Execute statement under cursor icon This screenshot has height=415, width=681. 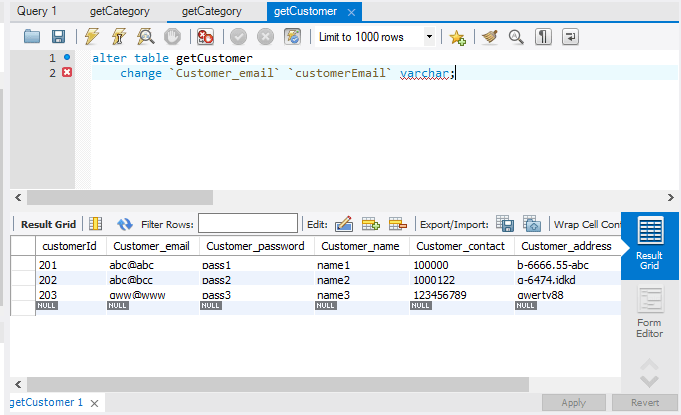(119, 37)
